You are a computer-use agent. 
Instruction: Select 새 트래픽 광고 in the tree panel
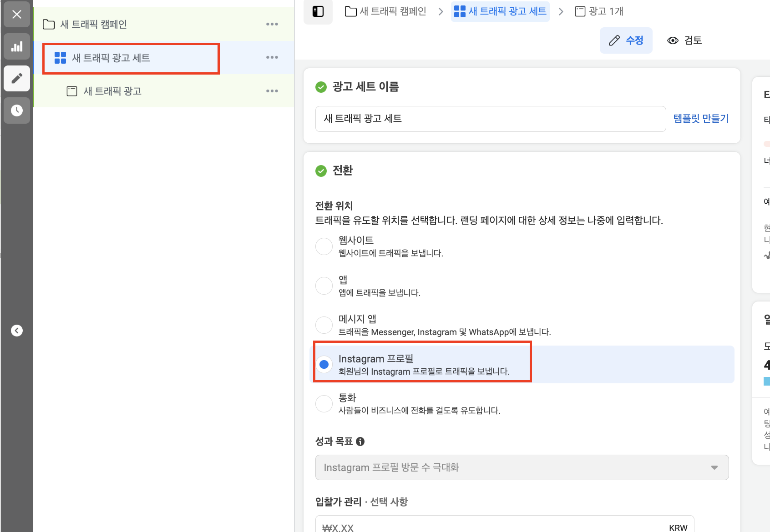(112, 90)
